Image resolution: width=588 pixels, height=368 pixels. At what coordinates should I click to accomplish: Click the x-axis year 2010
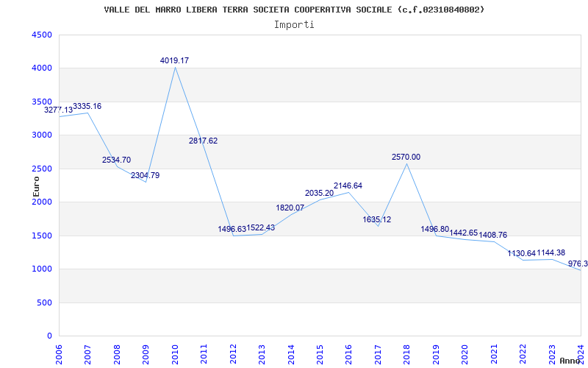point(175,355)
